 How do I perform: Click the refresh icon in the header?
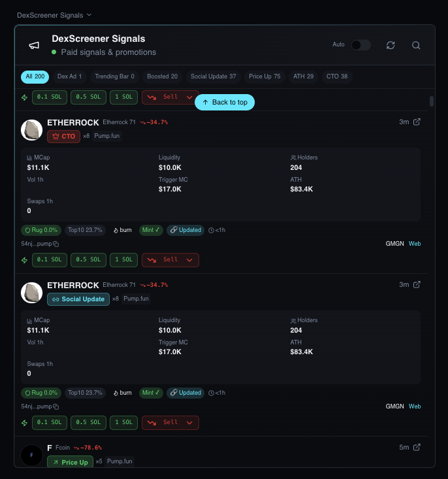click(391, 45)
